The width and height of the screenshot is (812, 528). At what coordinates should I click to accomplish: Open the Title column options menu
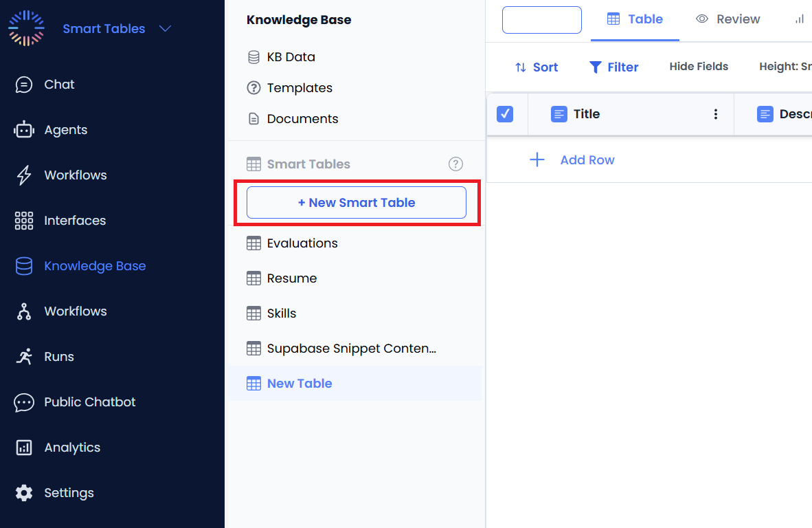pos(716,113)
